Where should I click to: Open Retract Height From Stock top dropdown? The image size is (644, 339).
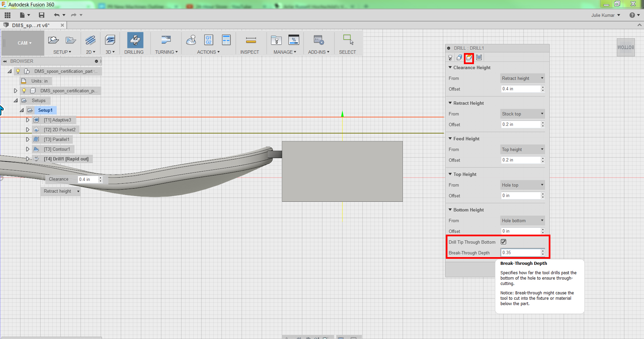click(x=522, y=114)
